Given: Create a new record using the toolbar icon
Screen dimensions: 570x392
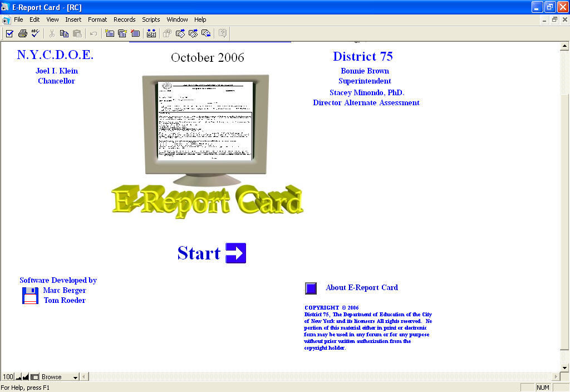Looking at the screenshot, I should (110, 33).
